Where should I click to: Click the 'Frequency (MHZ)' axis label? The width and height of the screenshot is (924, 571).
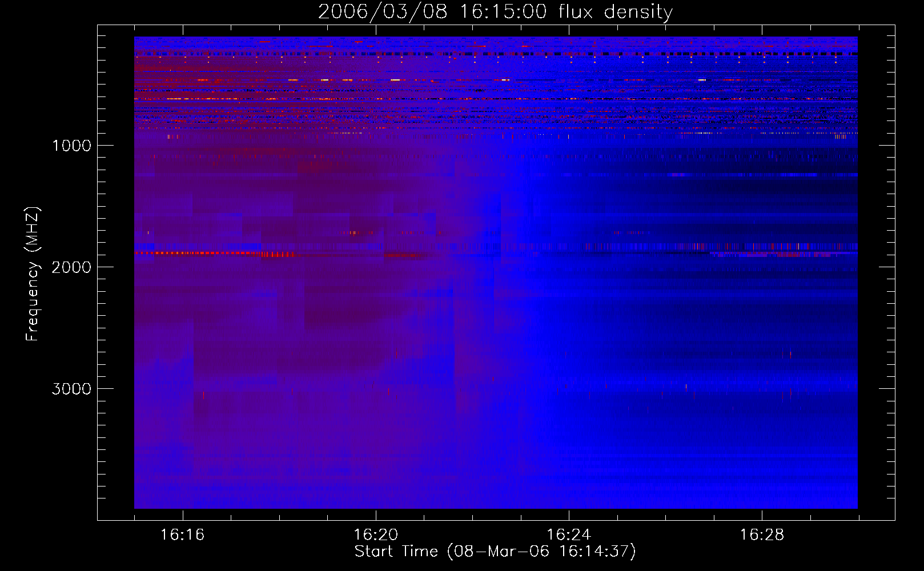(33, 274)
